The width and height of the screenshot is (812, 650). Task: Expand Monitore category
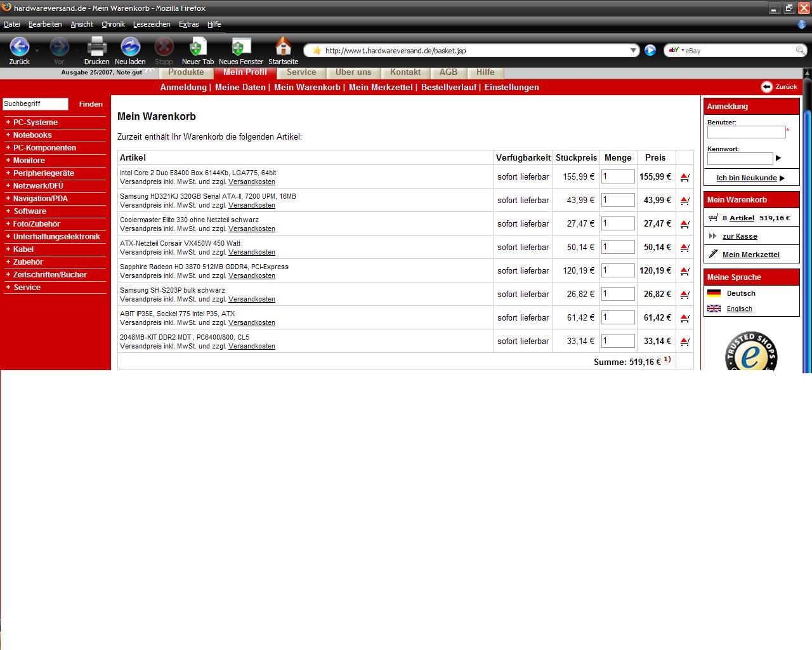click(x=29, y=161)
